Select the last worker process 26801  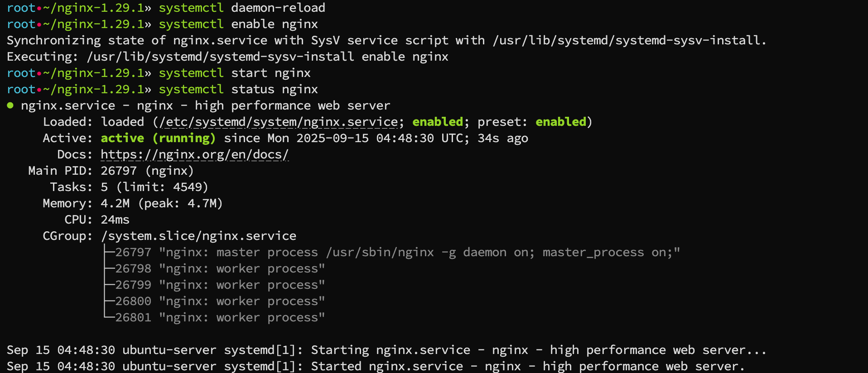(214, 317)
